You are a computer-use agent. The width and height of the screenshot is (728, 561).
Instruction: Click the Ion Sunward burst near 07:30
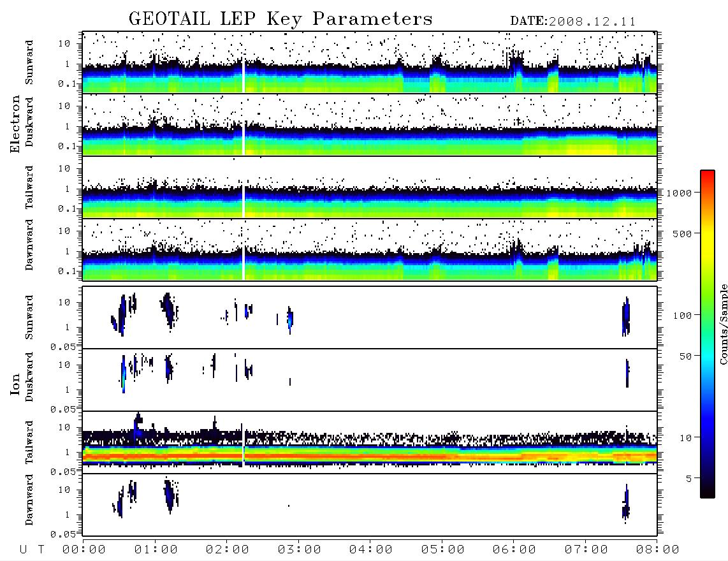tap(626, 317)
